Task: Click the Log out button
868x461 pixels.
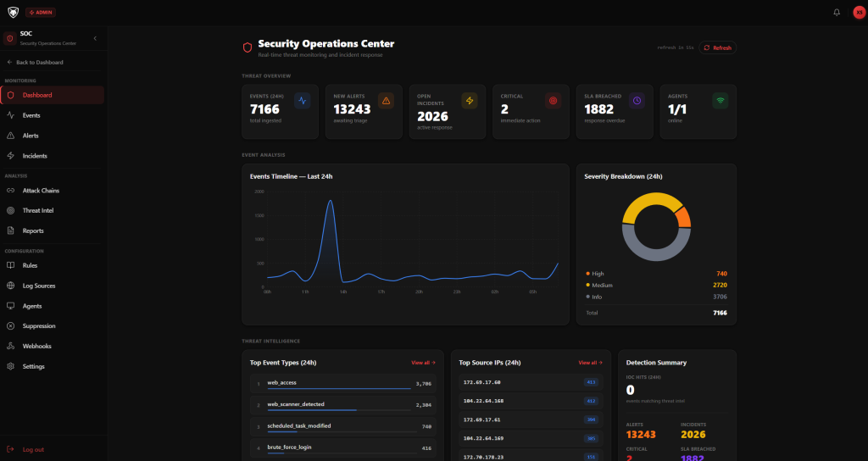Action: tap(25, 449)
